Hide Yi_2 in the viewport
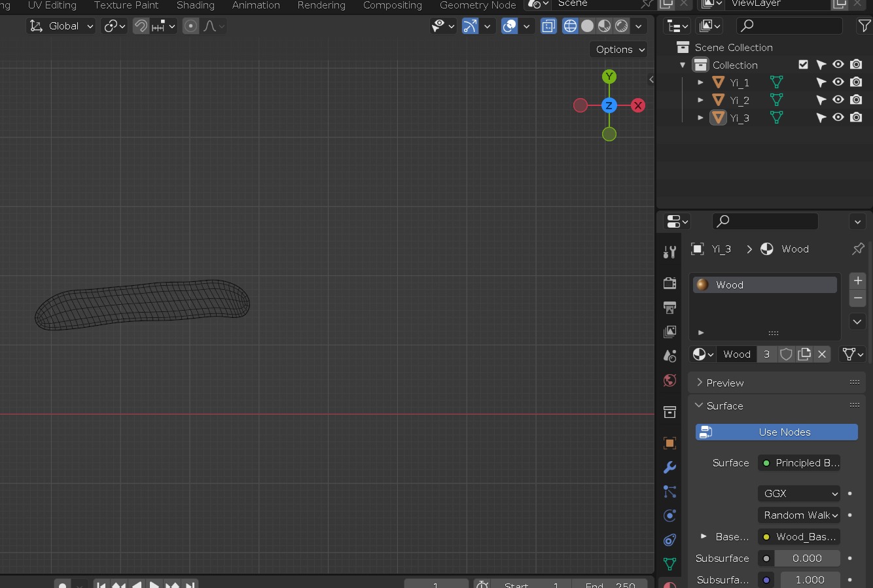This screenshot has width=873, height=588. click(838, 100)
